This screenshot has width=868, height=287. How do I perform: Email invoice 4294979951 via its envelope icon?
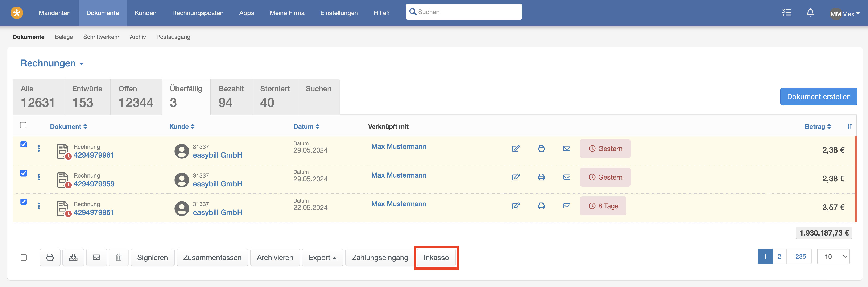(566, 206)
